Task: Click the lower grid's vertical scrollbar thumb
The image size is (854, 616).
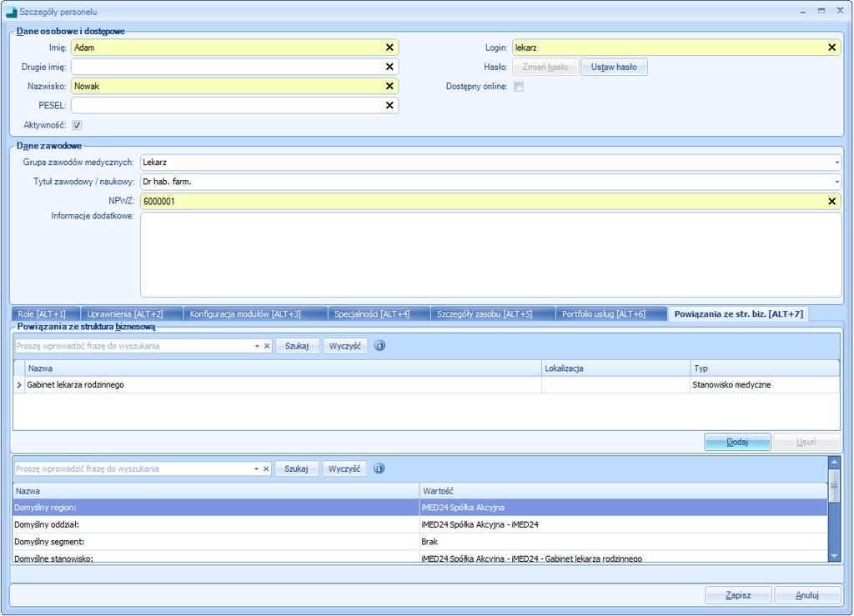Action: pos(834,485)
